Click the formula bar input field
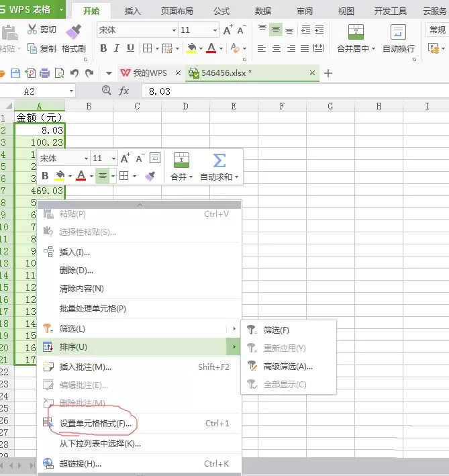 tap(295, 91)
